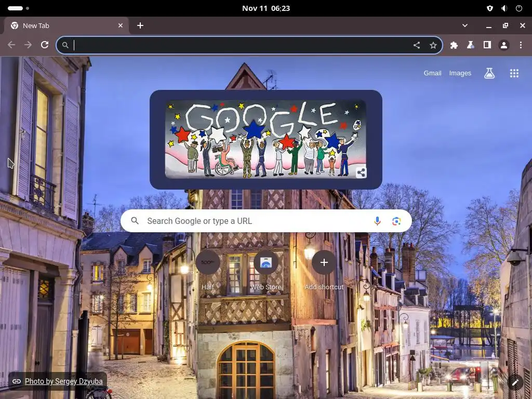Click the share icon in the address bar
532x399 pixels.
pyautogui.click(x=416, y=45)
